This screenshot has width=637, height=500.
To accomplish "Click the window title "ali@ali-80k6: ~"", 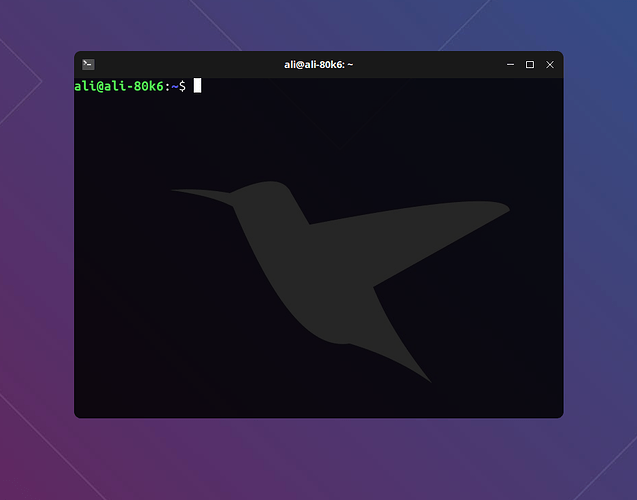I will (318, 64).
